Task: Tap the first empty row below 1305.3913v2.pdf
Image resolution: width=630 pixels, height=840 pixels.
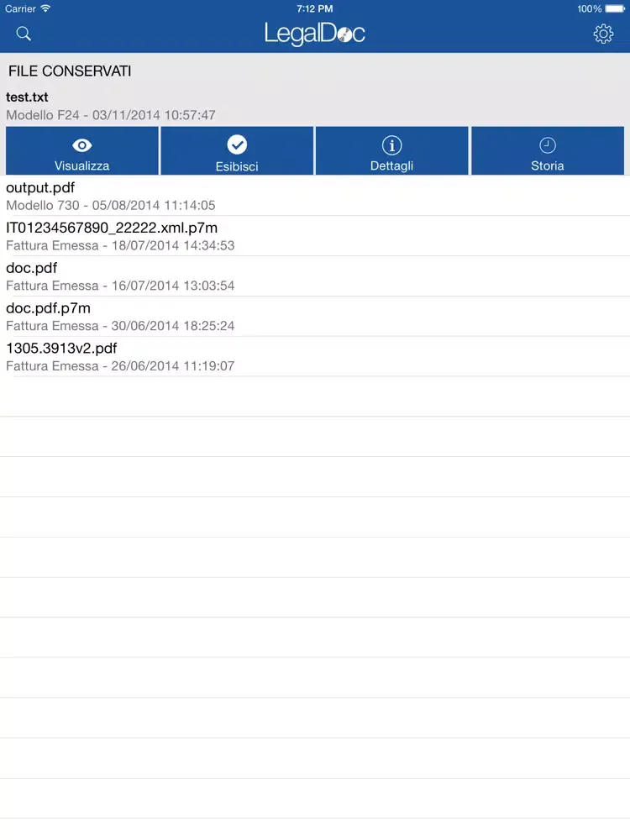Action: point(315,396)
